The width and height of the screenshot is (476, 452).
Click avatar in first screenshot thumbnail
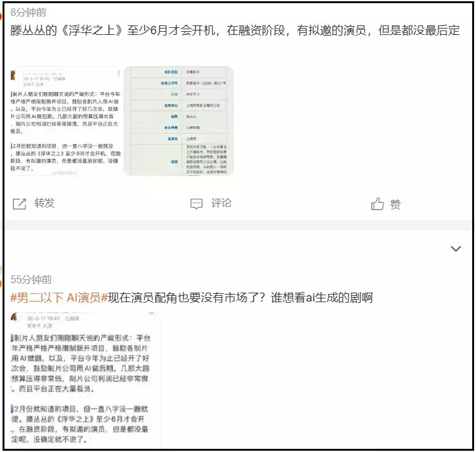(x=13, y=75)
